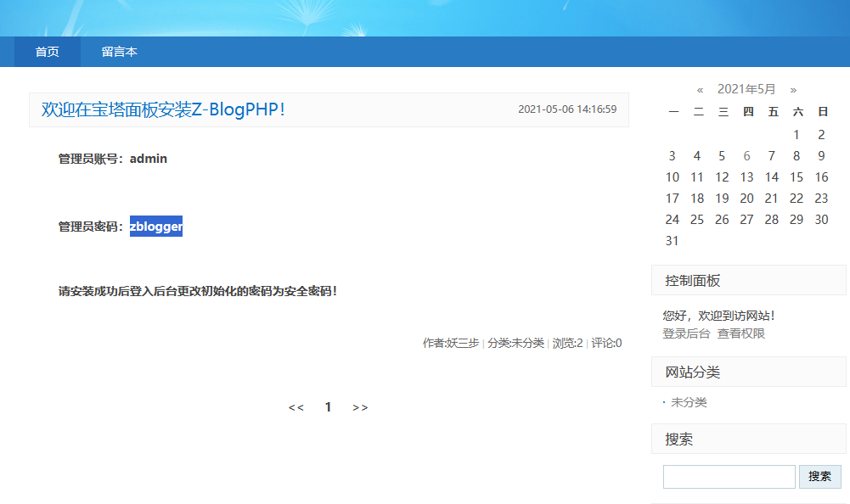Open the 首页 navigation tab
Image resolution: width=850 pixels, height=504 pixels.
click(x=48, y=52)
